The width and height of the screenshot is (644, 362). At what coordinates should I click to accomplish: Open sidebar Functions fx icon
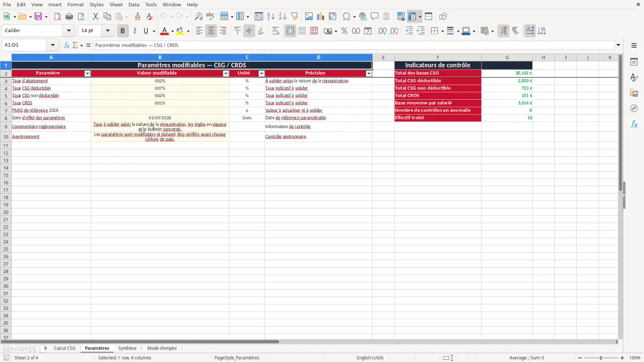[x=634, y=124]
